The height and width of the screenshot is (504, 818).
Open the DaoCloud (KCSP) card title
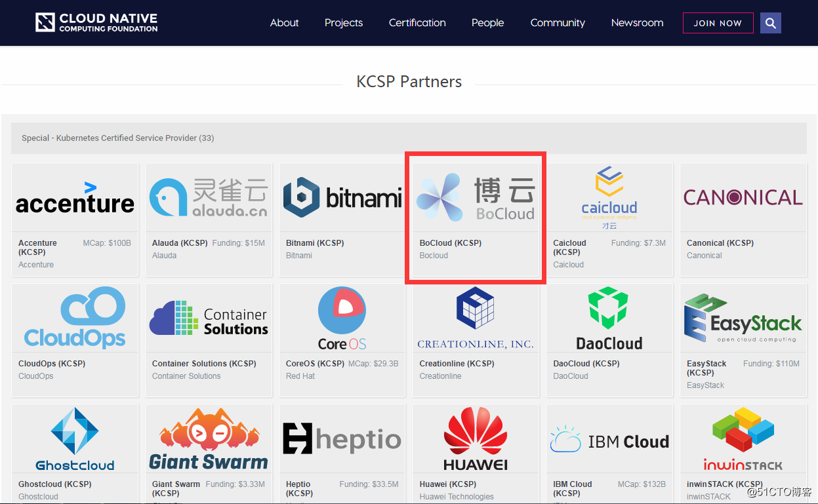pos(586,363)
